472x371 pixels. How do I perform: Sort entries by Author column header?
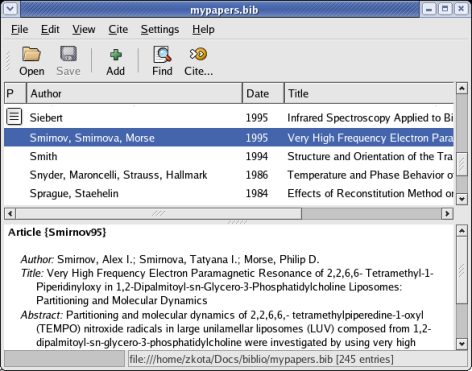tap(134, 93)
